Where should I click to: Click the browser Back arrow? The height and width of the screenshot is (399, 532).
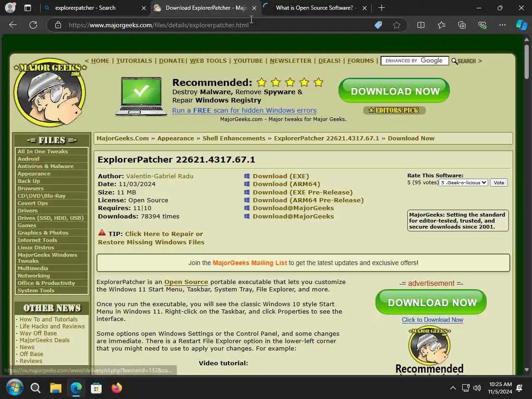tap(13, 25)
